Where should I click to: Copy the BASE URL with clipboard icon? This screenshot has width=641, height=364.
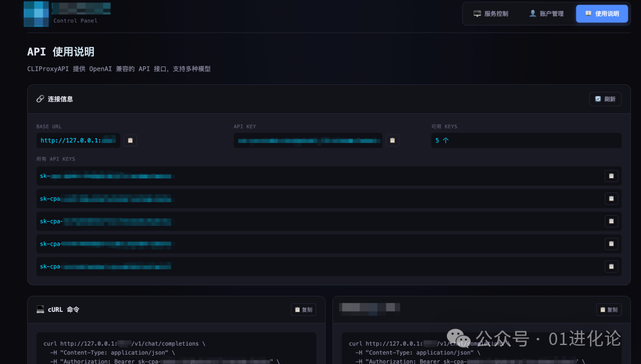click(131, 140)
